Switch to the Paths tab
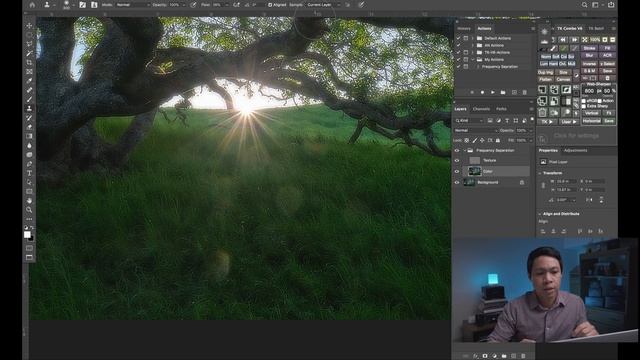 pyautogui.click(x=501, y=109)
